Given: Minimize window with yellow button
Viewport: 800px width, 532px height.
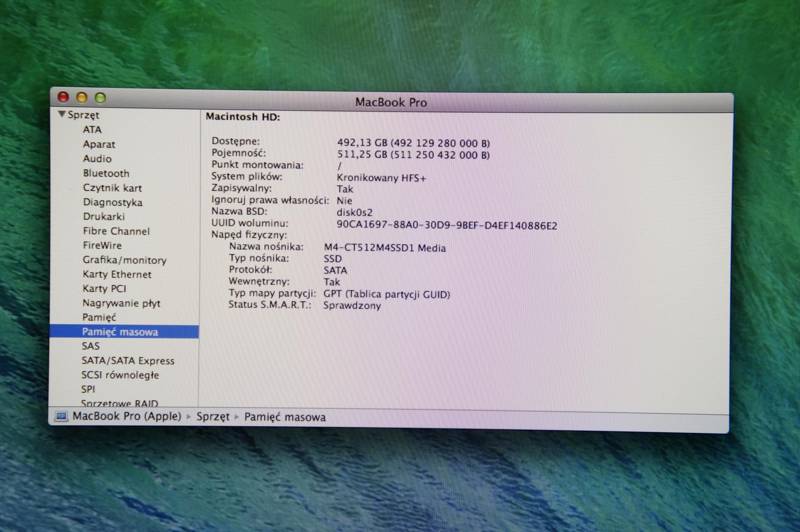Looking at the screenshot, I should coord(82,97).
